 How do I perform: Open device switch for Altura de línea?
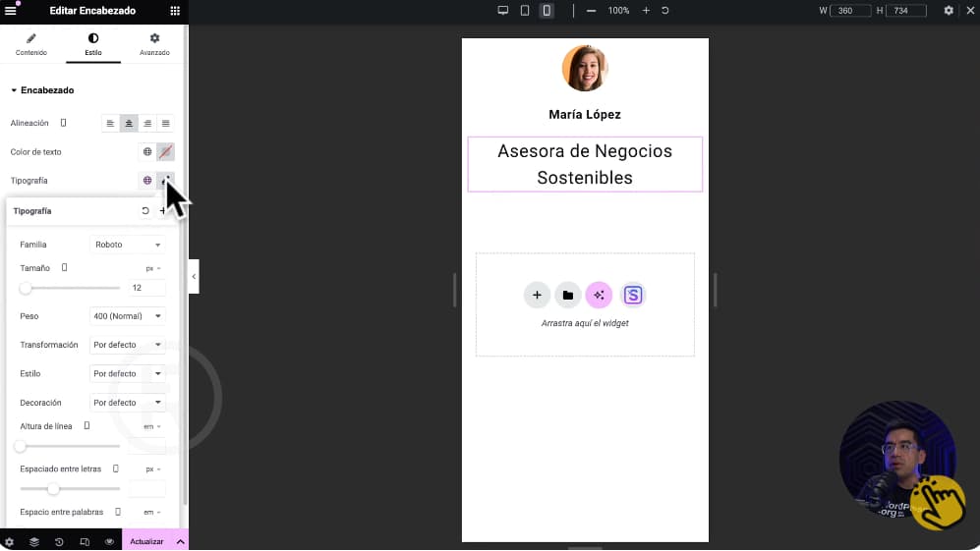tap(86, 426)
